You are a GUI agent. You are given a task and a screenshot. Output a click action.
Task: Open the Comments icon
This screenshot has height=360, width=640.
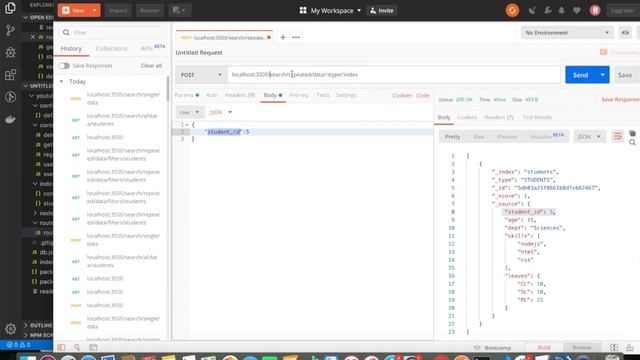pos(604,52)
